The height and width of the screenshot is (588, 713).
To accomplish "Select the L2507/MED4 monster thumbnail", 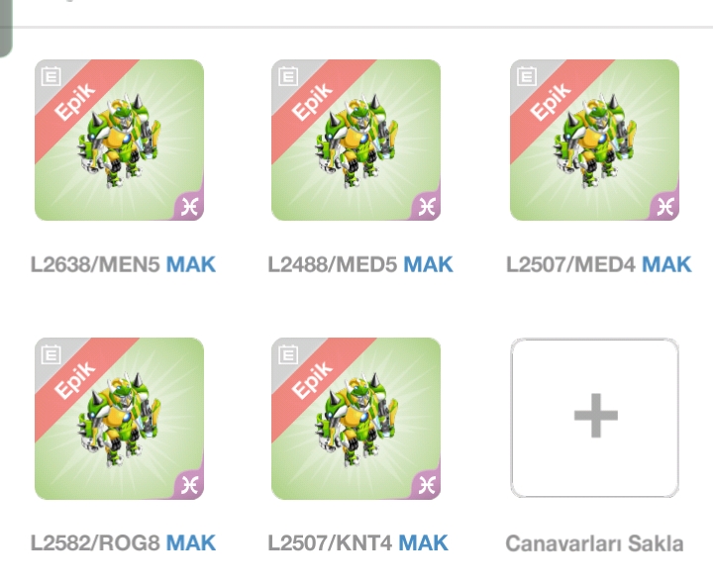I will click(x=595, y=140).
